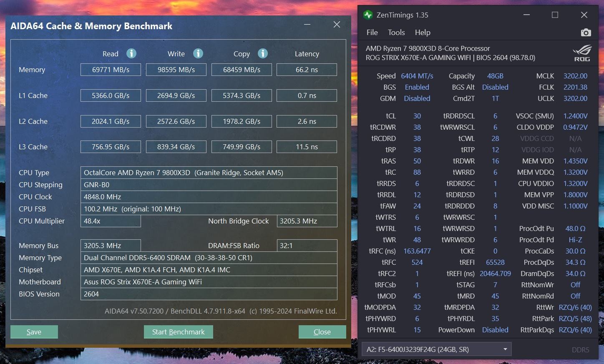
Task: Click tREFI (ns) value 20464.709
Action: tap(495, 274)
